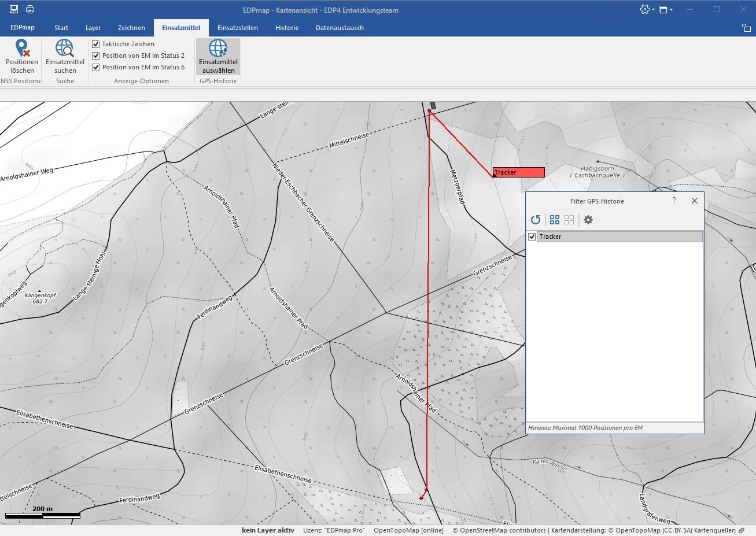Image resolution: width=756 pixels, height=536 pixels.
Task: Click the save icon in title bar
Action: tap(14, 9)
